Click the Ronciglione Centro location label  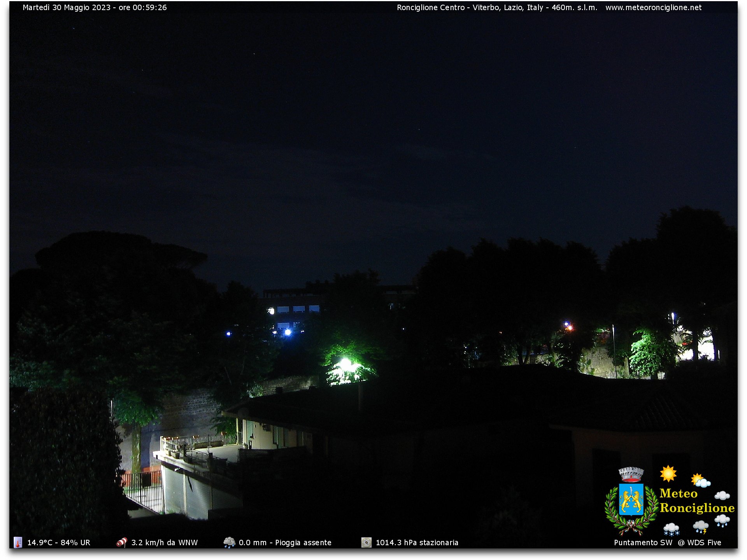(431, 7)
